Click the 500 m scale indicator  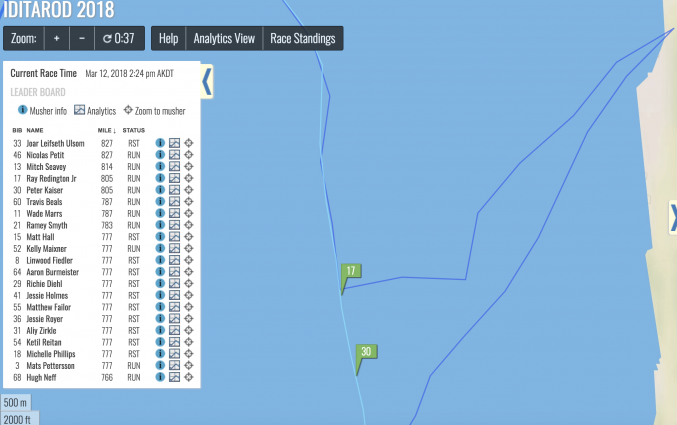tap(16, 403)
